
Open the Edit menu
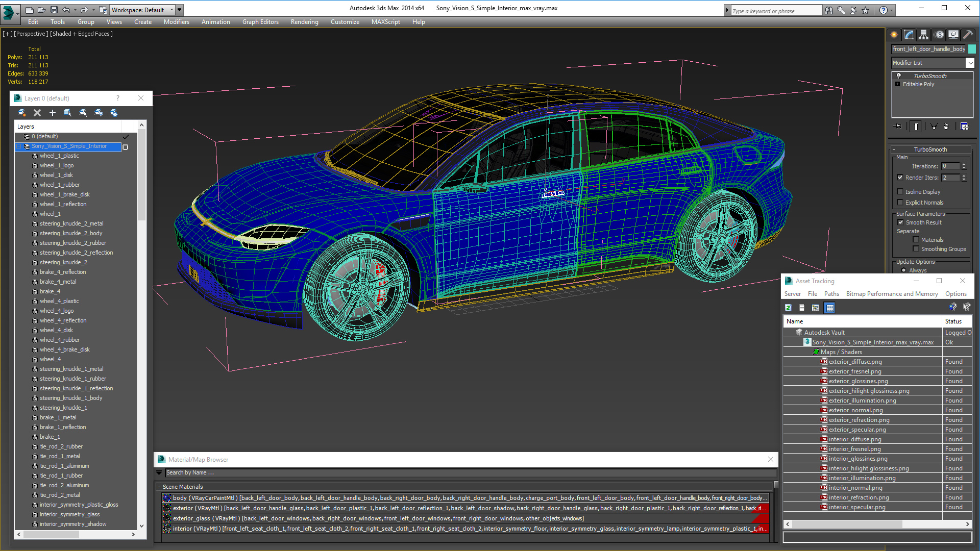pyautogui.click(x=33, y=22)
